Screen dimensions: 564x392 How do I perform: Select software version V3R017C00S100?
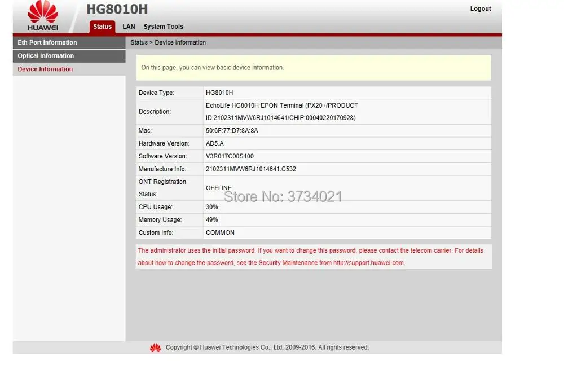230,156
